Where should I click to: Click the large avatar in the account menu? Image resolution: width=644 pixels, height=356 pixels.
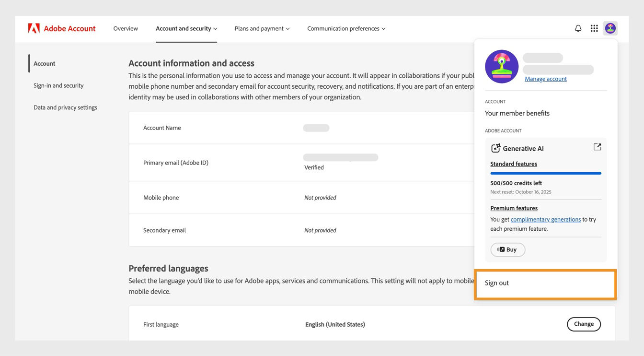[502, 66]
